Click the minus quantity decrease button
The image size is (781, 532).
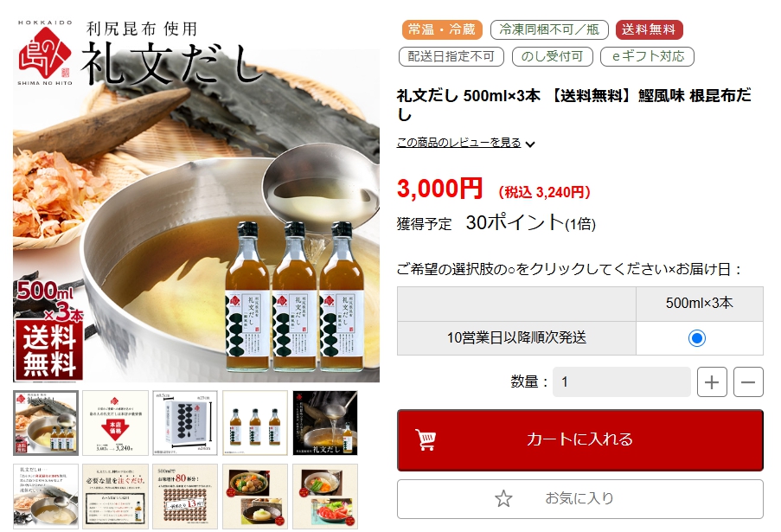(748, 382)
